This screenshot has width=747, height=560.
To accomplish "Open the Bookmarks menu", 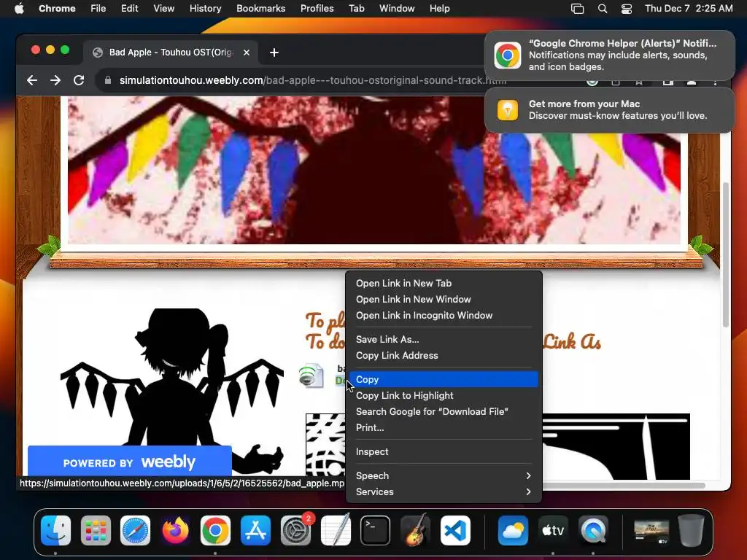I will coord(261,8).
